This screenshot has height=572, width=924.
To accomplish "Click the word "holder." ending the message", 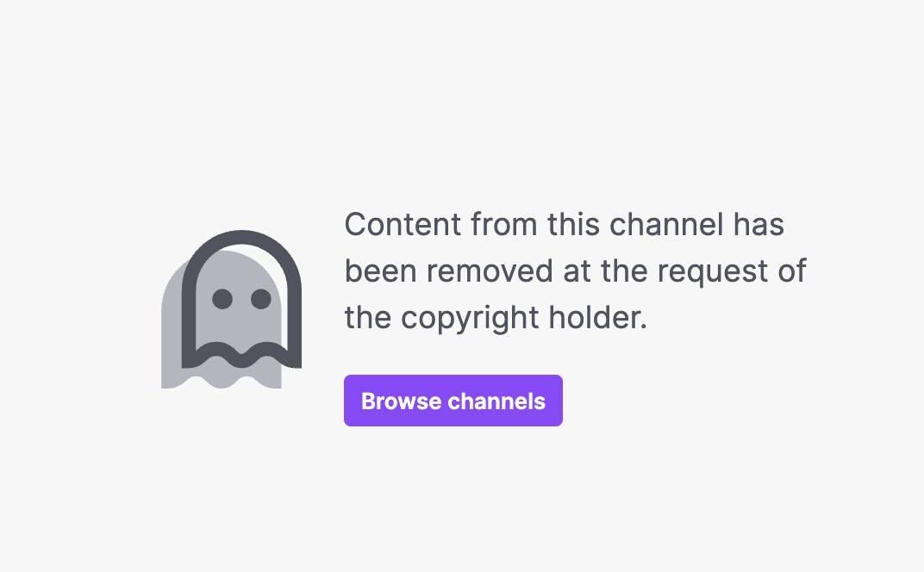I will [598, 318].
